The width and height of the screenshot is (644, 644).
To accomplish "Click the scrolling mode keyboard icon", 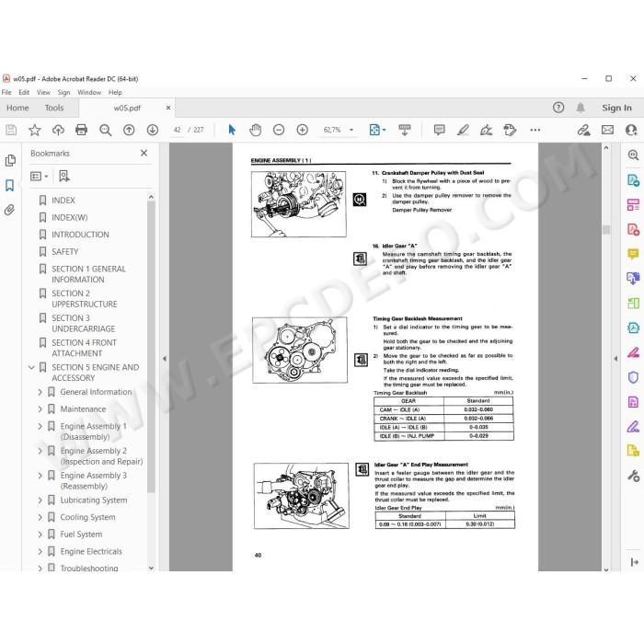I will coord(405,131).
